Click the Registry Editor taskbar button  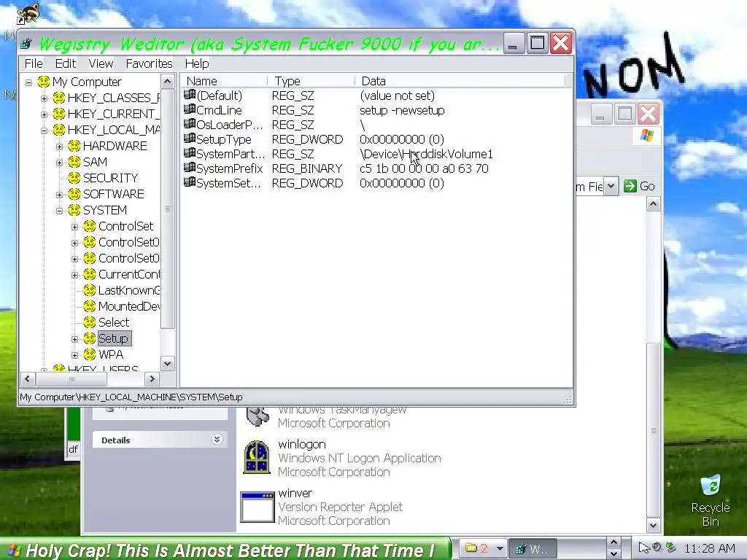[x=533, y=549]
